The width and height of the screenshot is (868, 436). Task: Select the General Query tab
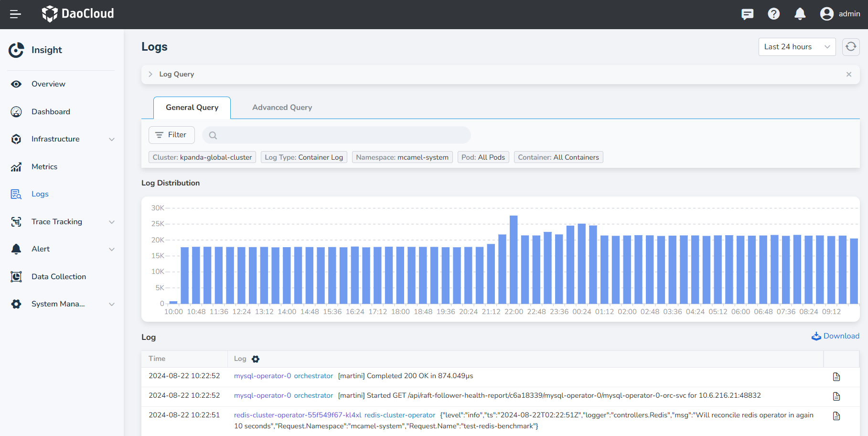coord(192,108)
